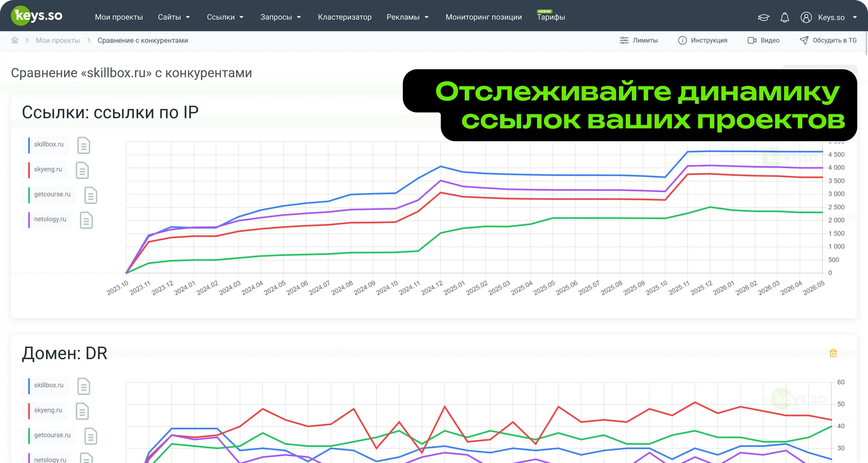The height and width of the screenshot is (463, 868).
Task: Click the 2025.11 x-axis label
Action: point(679,288)
